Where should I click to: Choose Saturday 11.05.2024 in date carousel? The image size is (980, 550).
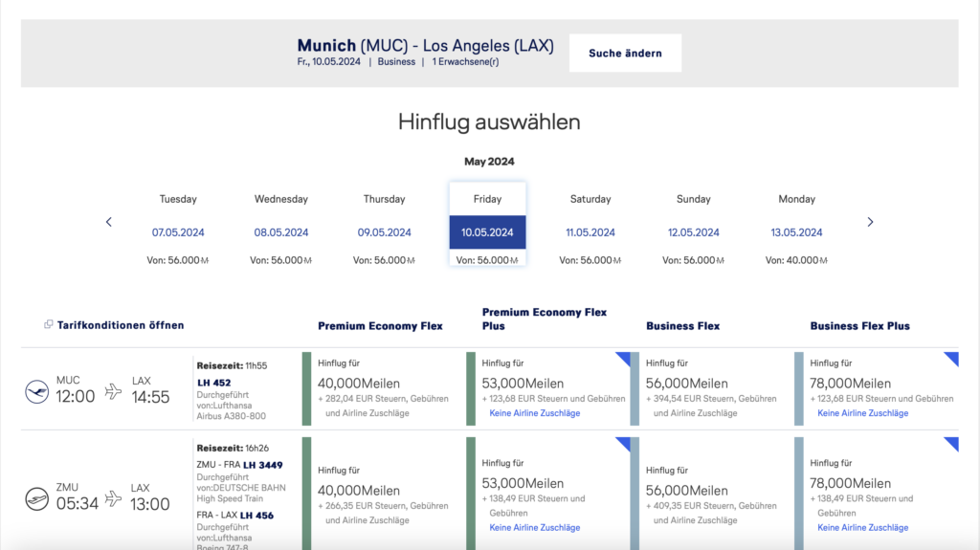[590, 231]
